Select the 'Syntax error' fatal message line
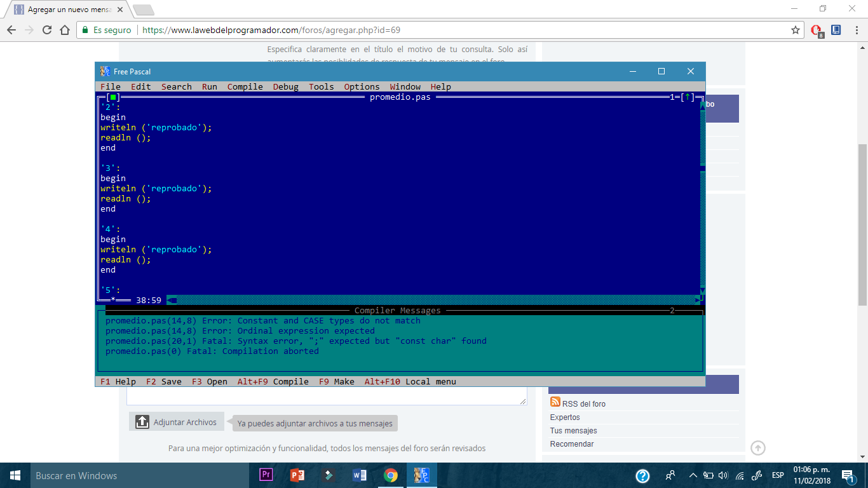This screenshot has width=868, height=488. pyautogui.click(x=296, y=341)
